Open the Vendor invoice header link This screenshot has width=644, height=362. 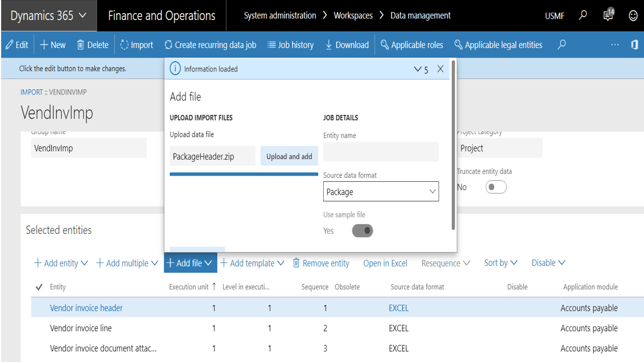86,308
